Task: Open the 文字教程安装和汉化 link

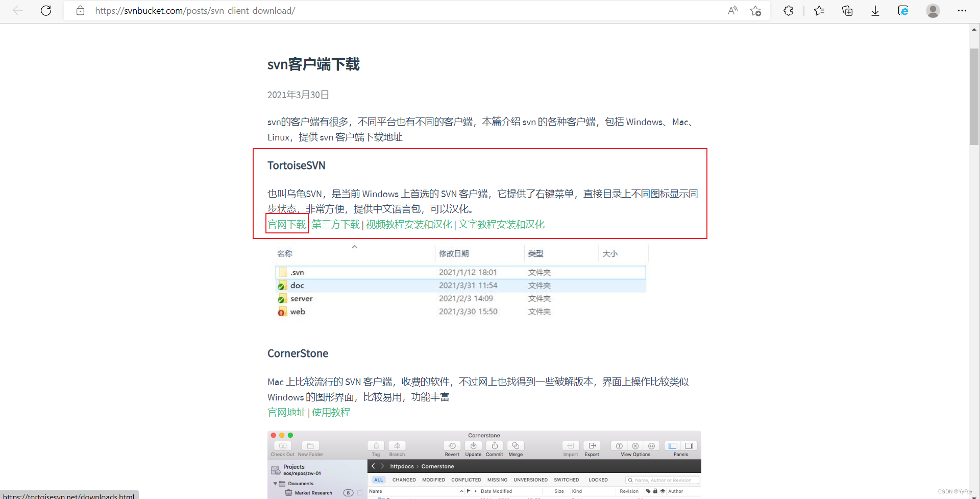Action: [x=501, y=224]
